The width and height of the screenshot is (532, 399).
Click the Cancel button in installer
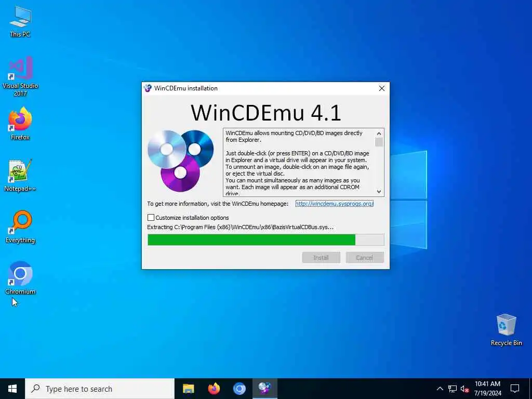[x=365, y=258]
